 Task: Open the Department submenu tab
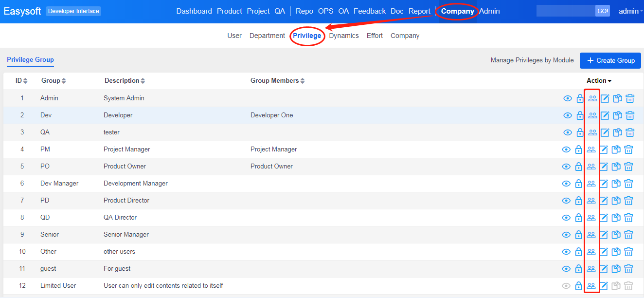click(x=267, y=36)
